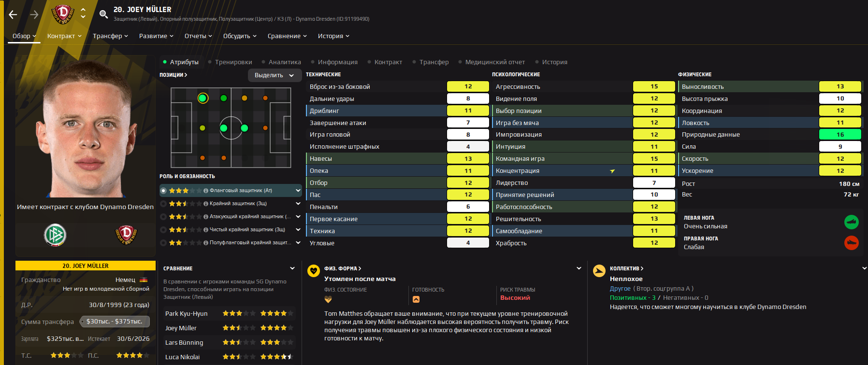Image resolution: width=868 pixels, height=365 pixels.
Task: Click the forward arrow navigation icon
Action: (34, 14)
